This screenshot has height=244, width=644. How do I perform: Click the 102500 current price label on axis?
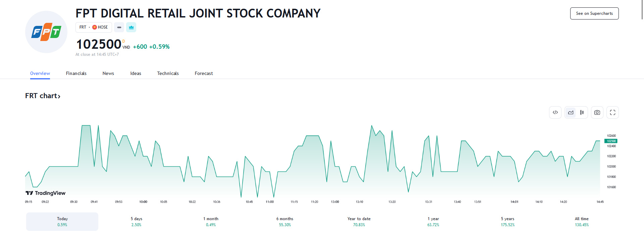click(x=611, y=141)
